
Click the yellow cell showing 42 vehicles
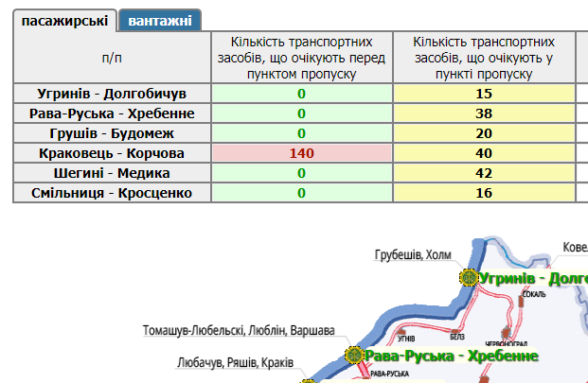tap(485, 172)
